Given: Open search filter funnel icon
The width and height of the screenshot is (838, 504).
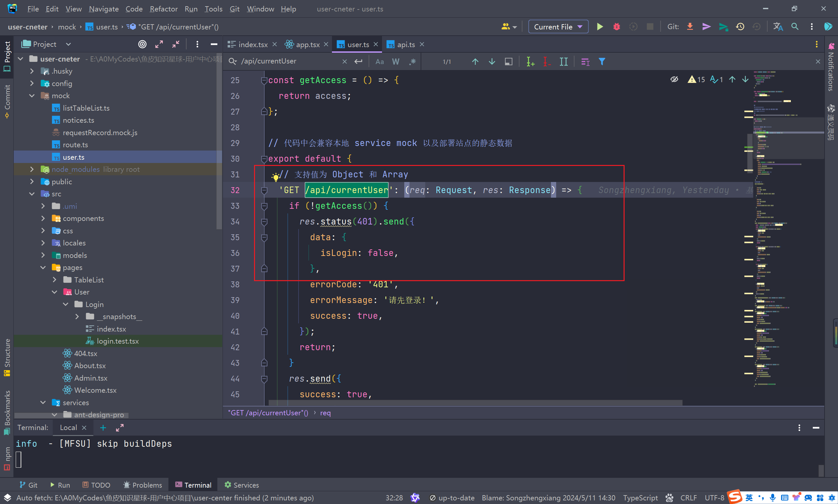Looking at the screenshot, I should (x=602, y=62).
